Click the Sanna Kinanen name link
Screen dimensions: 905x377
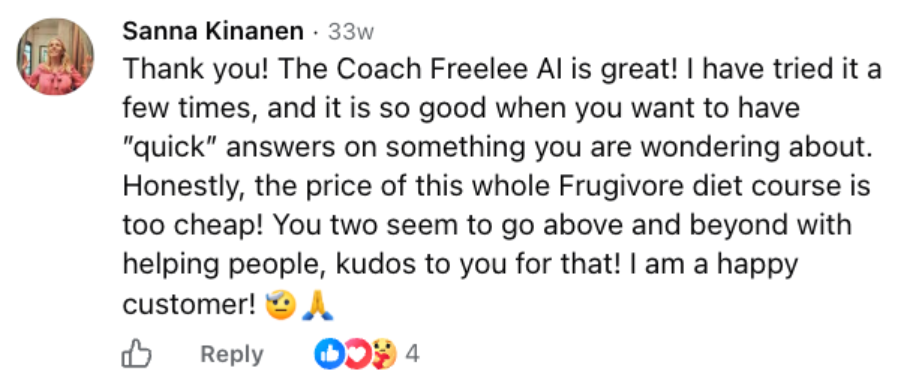point(213,32)
